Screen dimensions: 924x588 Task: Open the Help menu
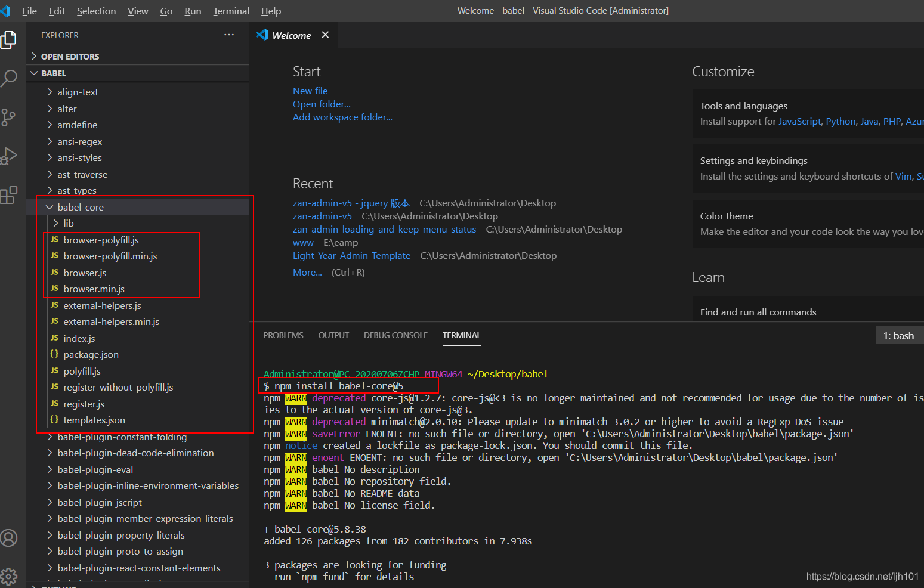[271, 11]
